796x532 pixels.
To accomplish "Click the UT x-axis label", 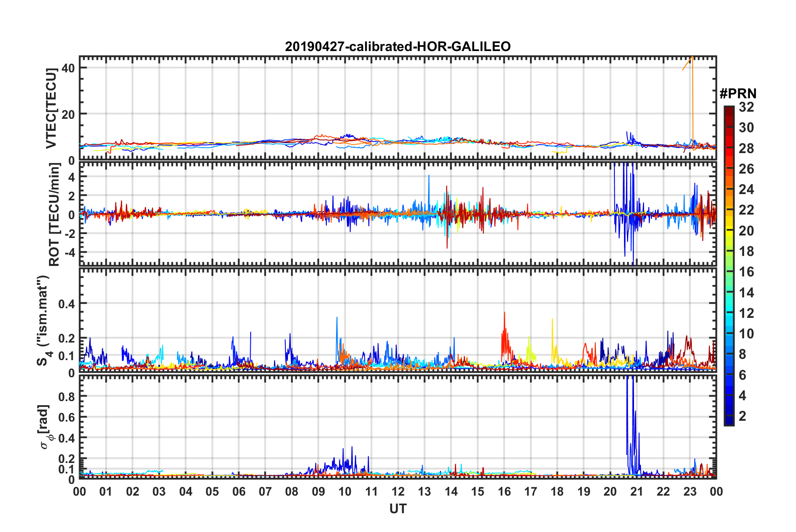I will [398, 509].
